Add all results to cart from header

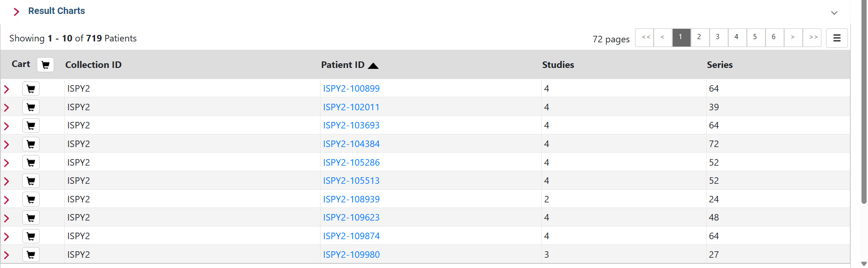(x=45, y=65)
